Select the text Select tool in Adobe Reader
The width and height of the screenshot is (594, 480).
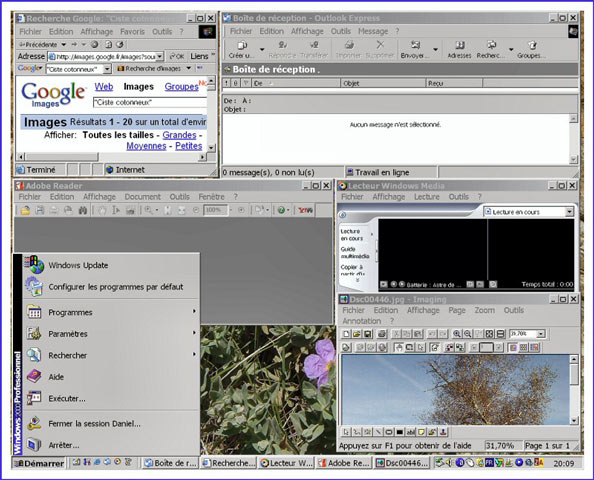(116, 210)
